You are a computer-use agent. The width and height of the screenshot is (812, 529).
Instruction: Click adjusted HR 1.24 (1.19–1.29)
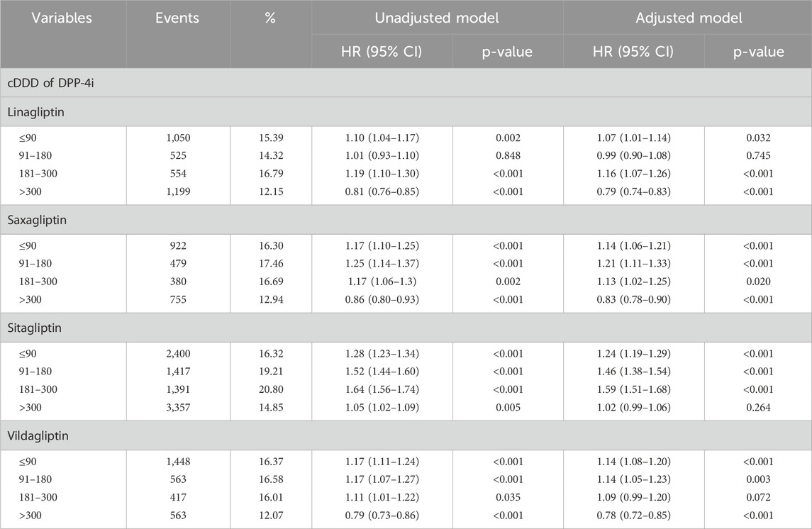point(634,354)
